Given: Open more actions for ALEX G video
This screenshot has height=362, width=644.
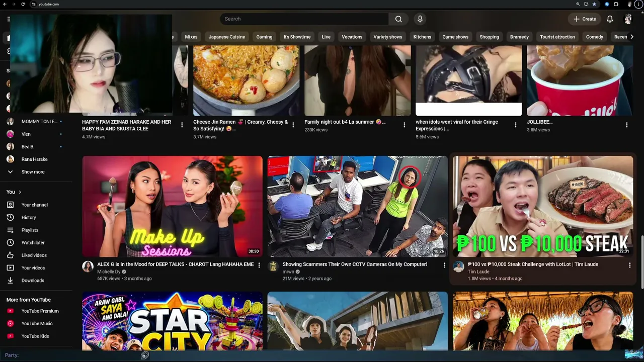Looking at the screenshot, I should [259, 265].
